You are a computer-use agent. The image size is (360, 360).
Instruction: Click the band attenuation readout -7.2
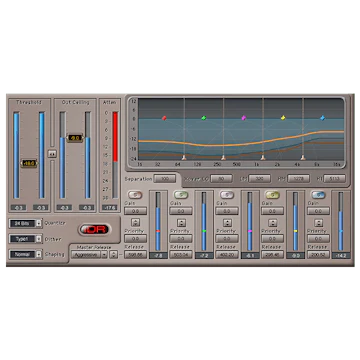click(x=204, y=255)
